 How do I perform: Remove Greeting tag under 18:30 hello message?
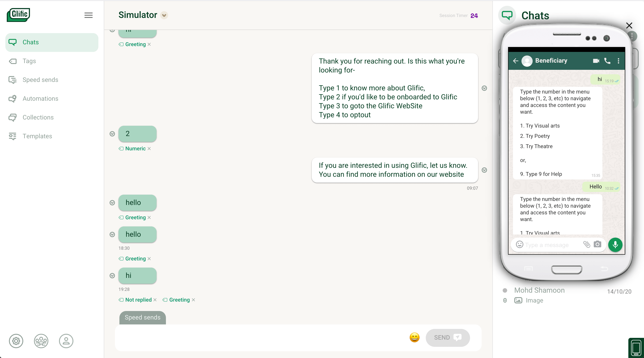point(149,259)
